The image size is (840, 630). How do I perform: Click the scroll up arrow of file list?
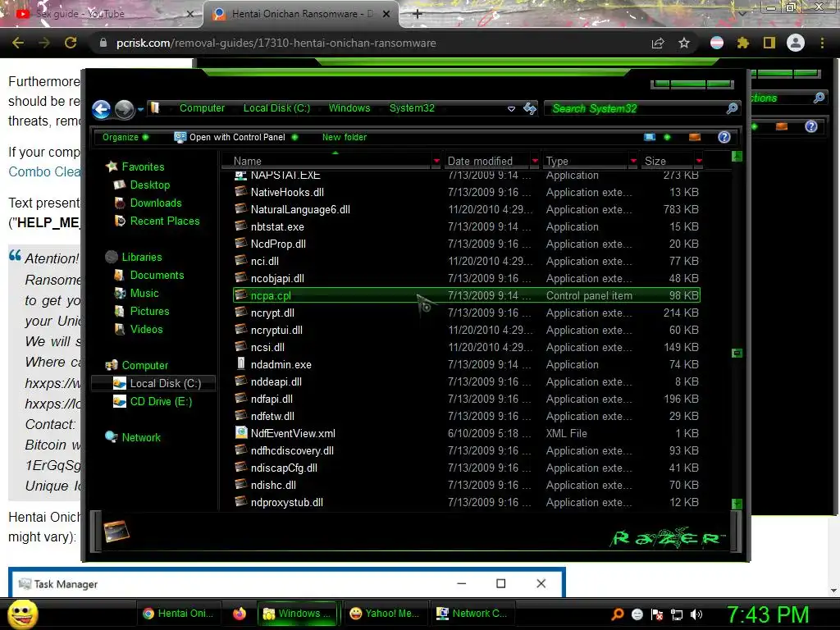tap(737, 156)
